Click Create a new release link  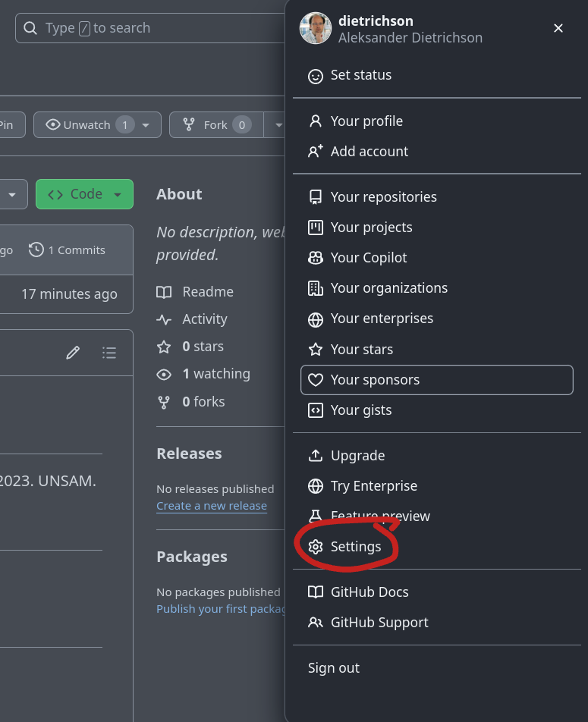click(212, 506)
